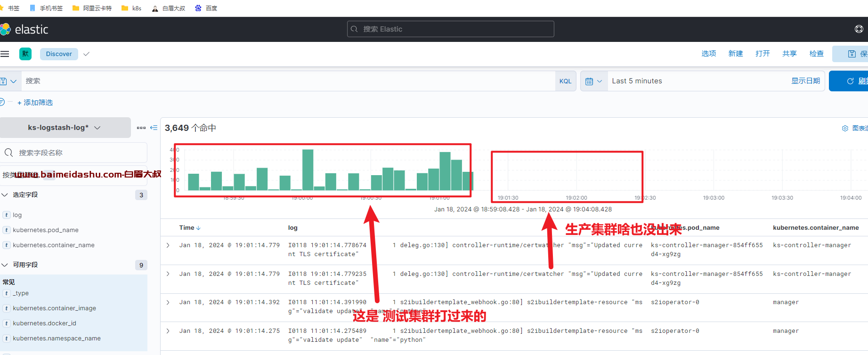The height and width of the screenshot is (355, 868).
Task: Open the help icon in the header
Action: click(859, 29)
